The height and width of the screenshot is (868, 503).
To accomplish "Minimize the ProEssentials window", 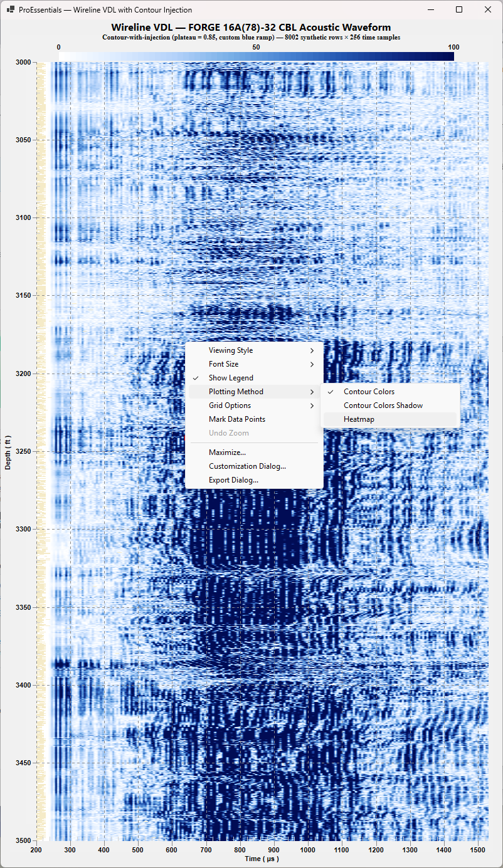I will [430, 9].
